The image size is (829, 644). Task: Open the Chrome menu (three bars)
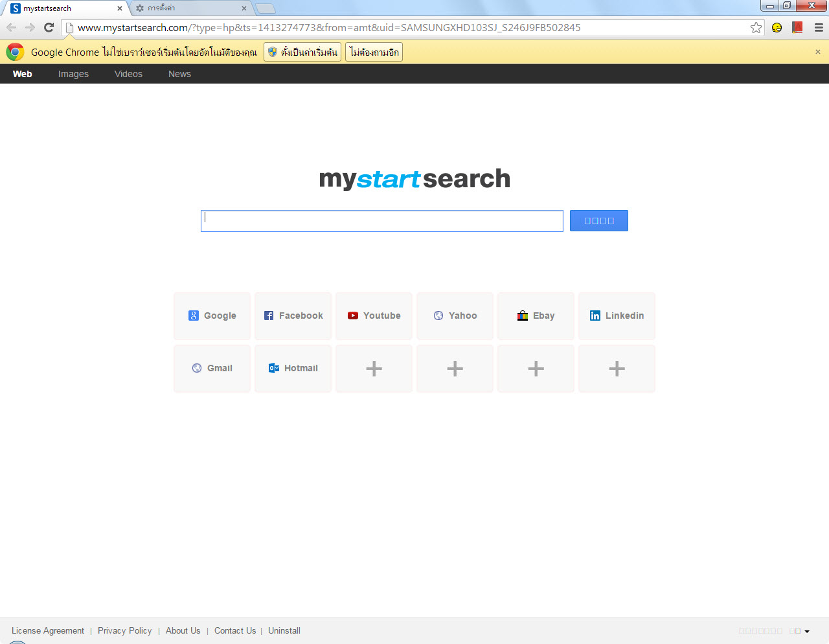[x=819, y=27]
